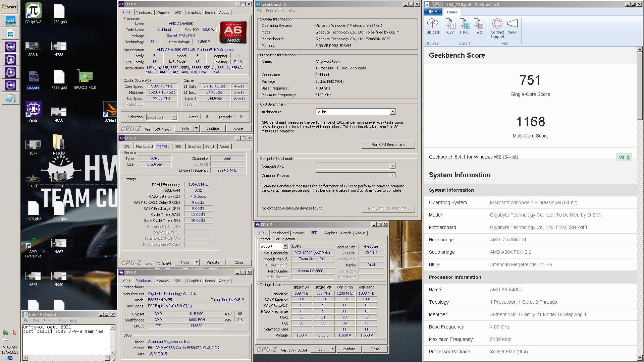This screenshot has width=644, height=362.
Task: Open Contact Support in Geekbench ribbon
Action: click(497, 28)
